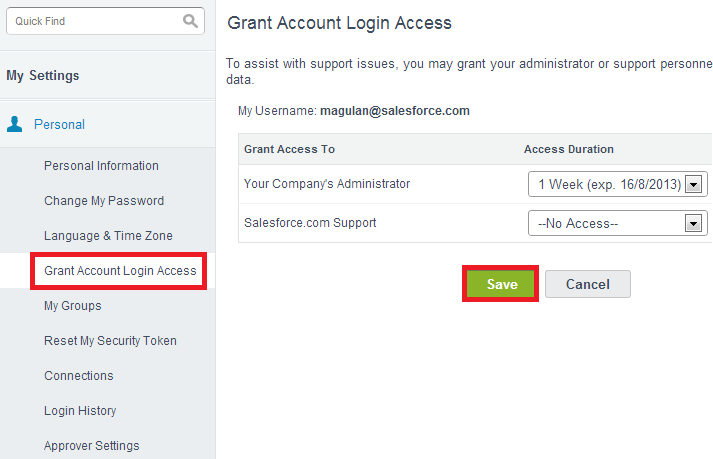Click arrow on the No Access dropdown
Screen dimensions: 713x459
692,223
